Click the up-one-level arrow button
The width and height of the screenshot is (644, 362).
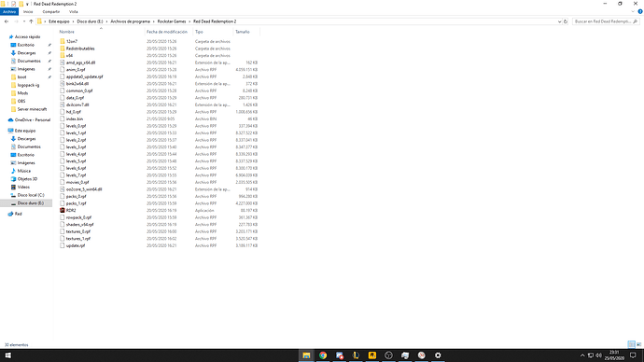point(31,21)
